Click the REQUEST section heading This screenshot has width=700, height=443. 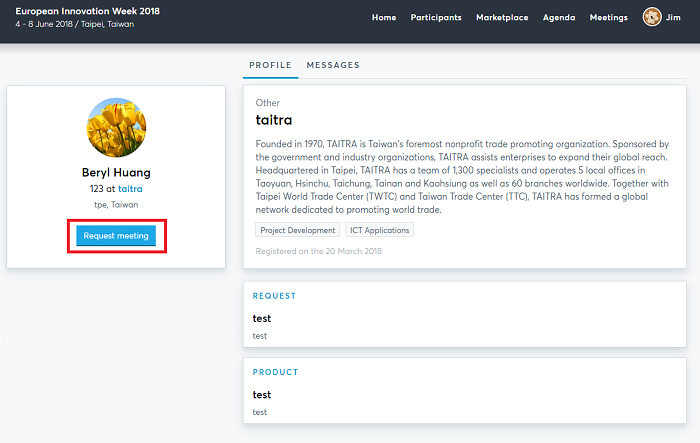(x=274, y=296)
